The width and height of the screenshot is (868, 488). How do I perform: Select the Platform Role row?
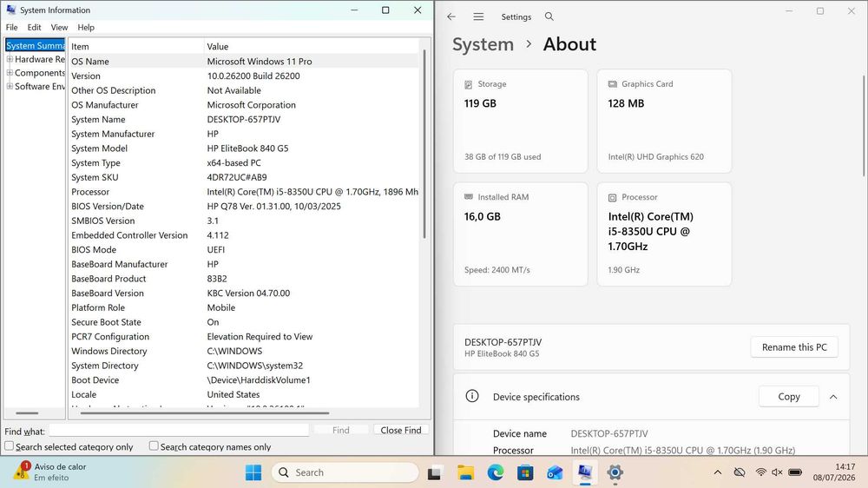[244, 307]
